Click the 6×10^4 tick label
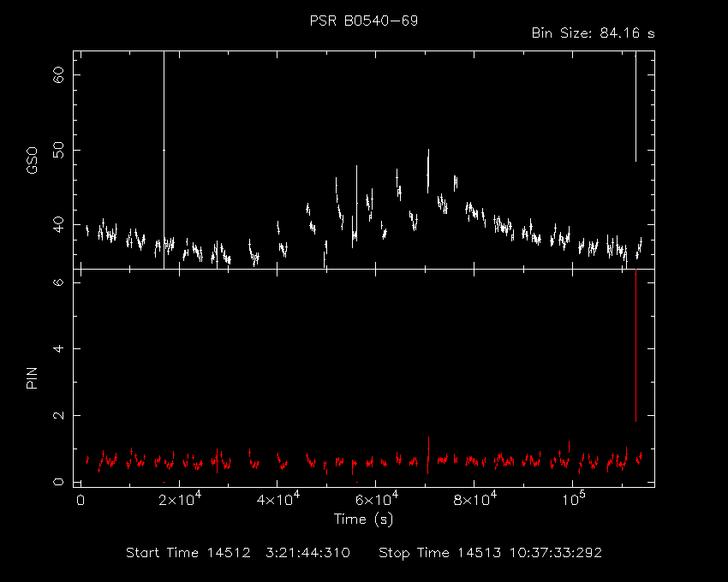The height and width of the screenshot is (582, 728). coord(377,498)
